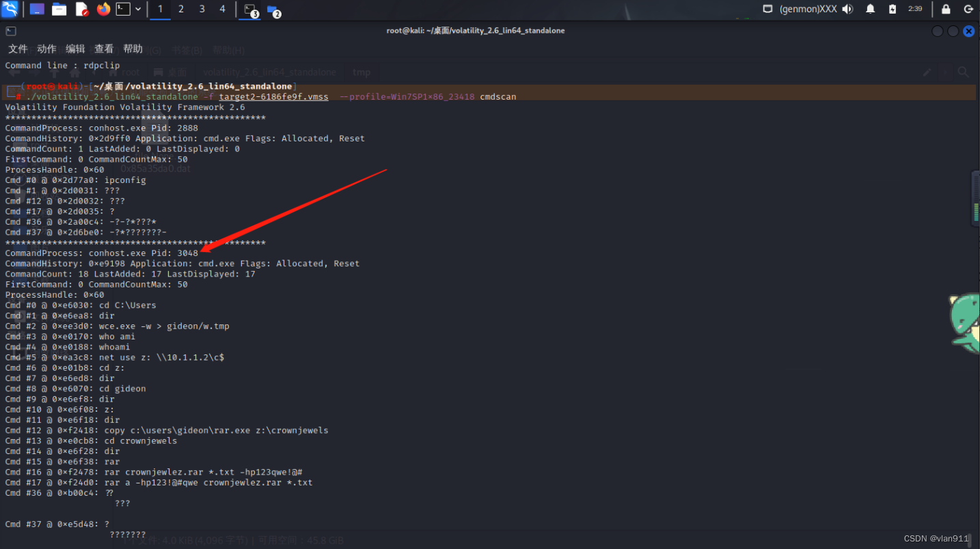
Task: Click the cmdscan plugin name in command
Action: [498, 97]
